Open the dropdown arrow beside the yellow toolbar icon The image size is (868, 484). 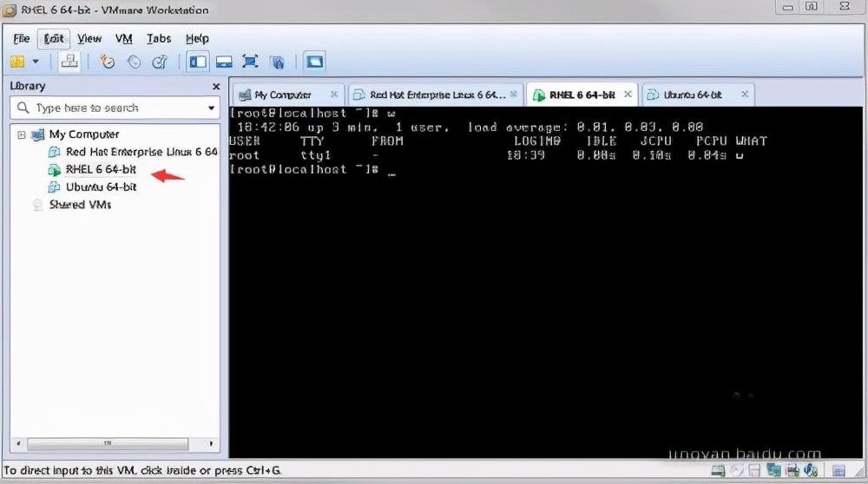36,62
